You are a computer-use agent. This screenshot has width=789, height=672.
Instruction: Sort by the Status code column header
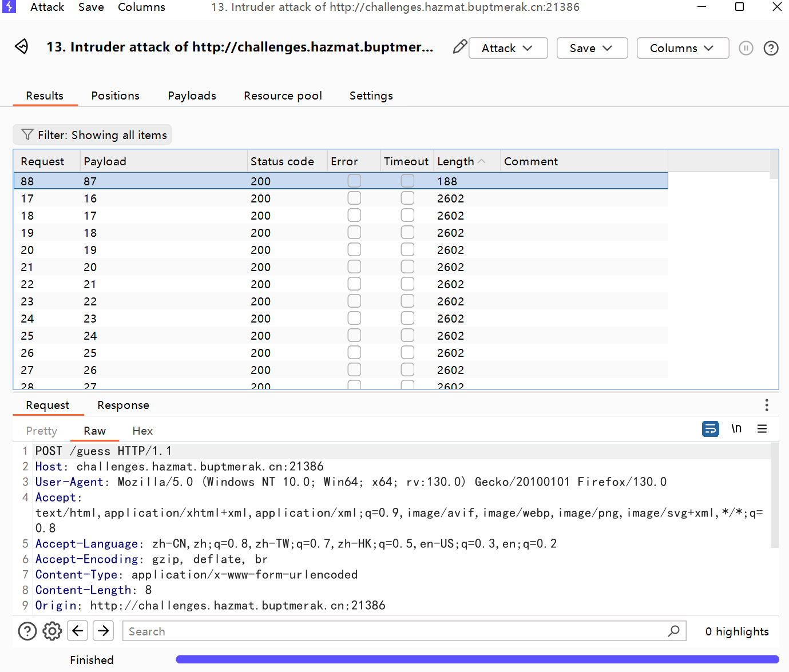287,161
